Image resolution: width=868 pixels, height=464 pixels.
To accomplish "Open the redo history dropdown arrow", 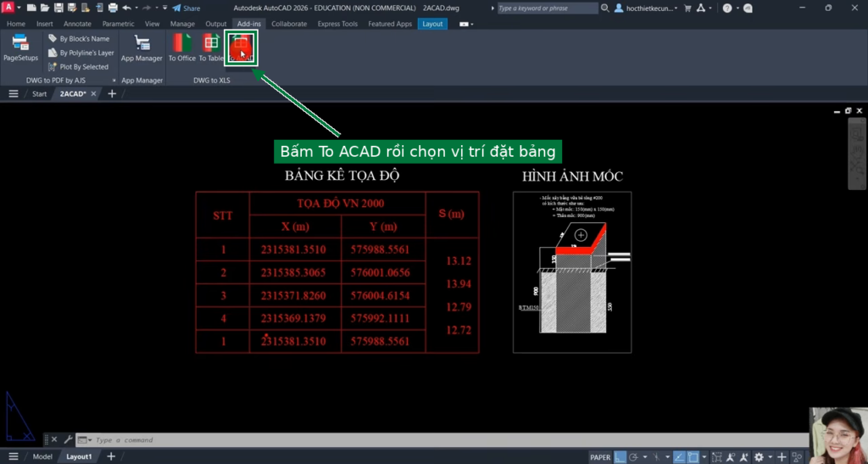I will click(x=157, y=8).
